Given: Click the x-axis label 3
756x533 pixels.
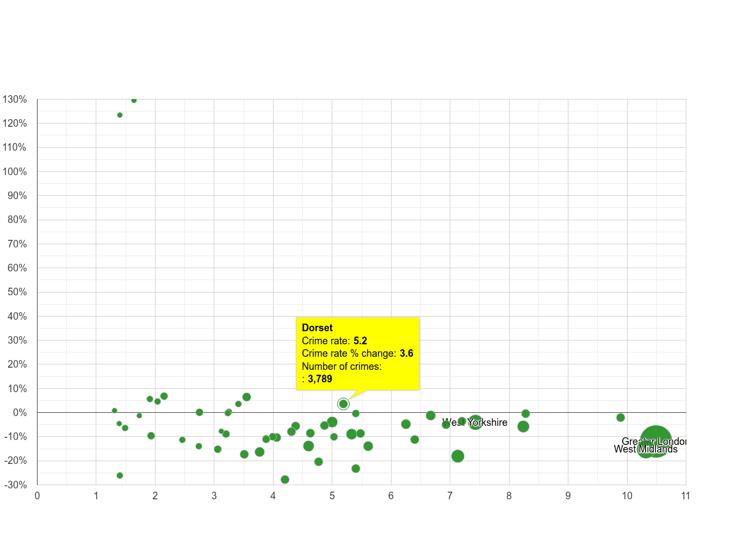Looking at the screenshot, I should pyautogui.click(x=214, y=496).
